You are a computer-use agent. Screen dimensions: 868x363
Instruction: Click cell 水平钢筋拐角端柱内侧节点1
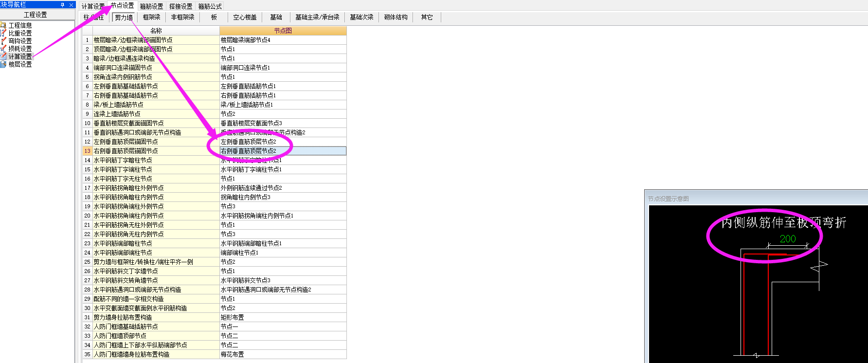(x=283, y=216)
